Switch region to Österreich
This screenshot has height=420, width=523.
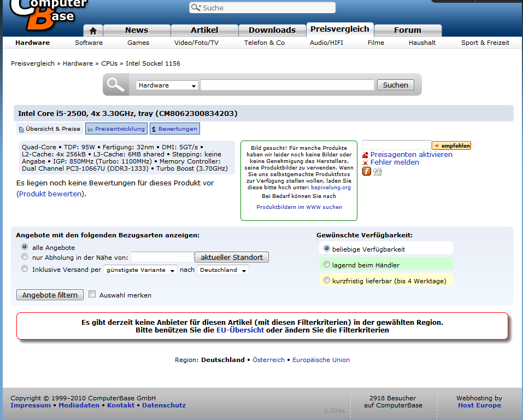click(x=268, y=360)
